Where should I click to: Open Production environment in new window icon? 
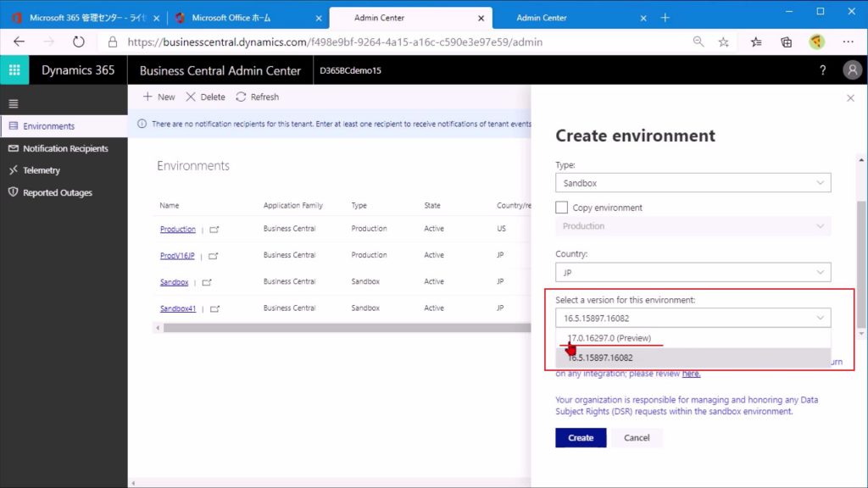coord(214,230)
